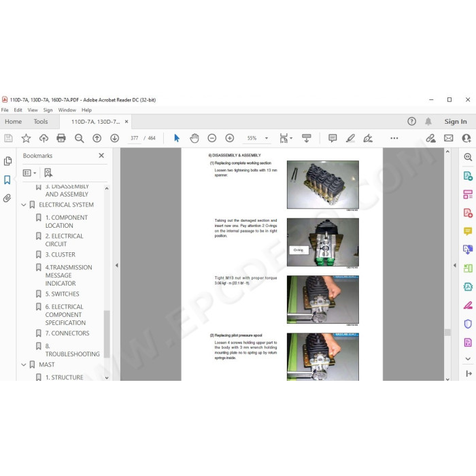Open the Edit menu
The width and height of the screenshot is (476, 476).
tap(18, 110)
